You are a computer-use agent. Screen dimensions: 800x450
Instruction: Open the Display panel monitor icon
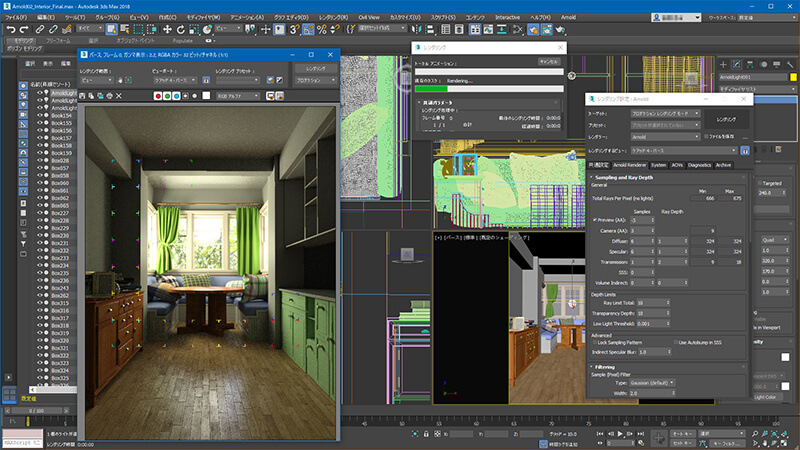[777, 65]
